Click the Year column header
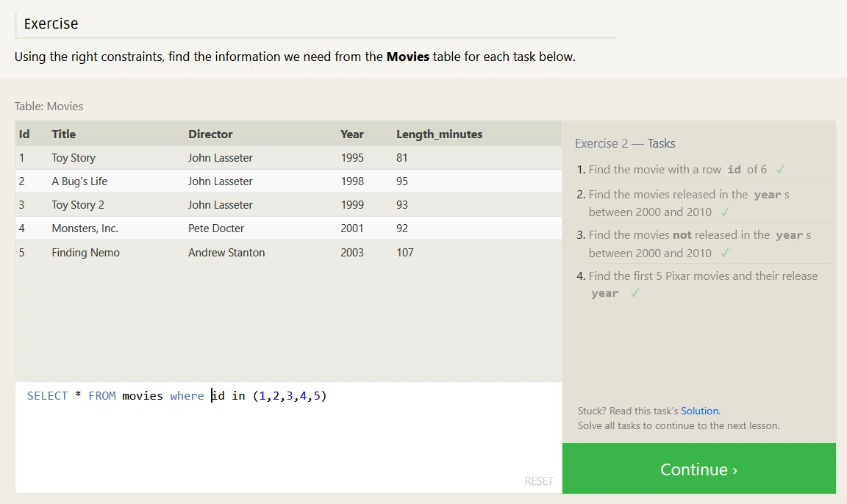This screenshot has width=847, height=504. click(x=352, y=134)
